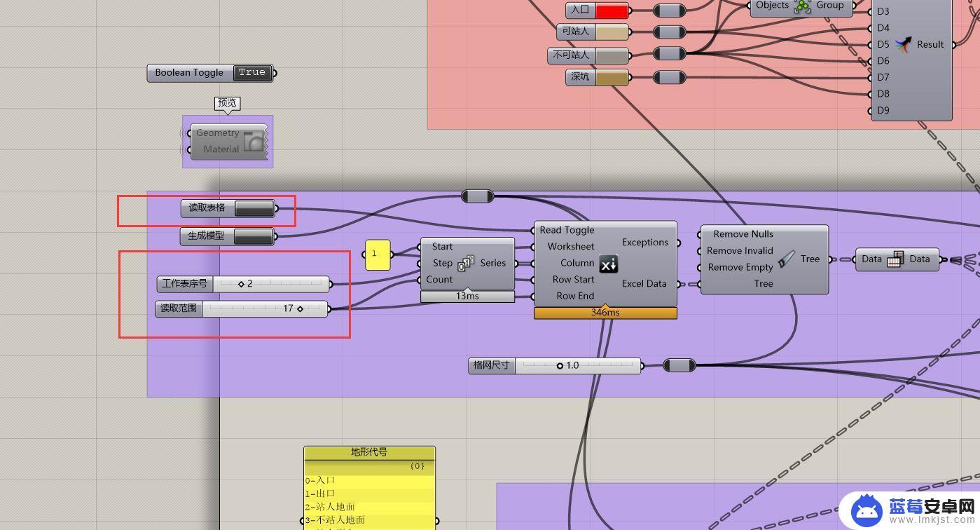Click the 13ms profiler tag
The width and height of the screenshot is (980, 530).
(x=467, y=297)
